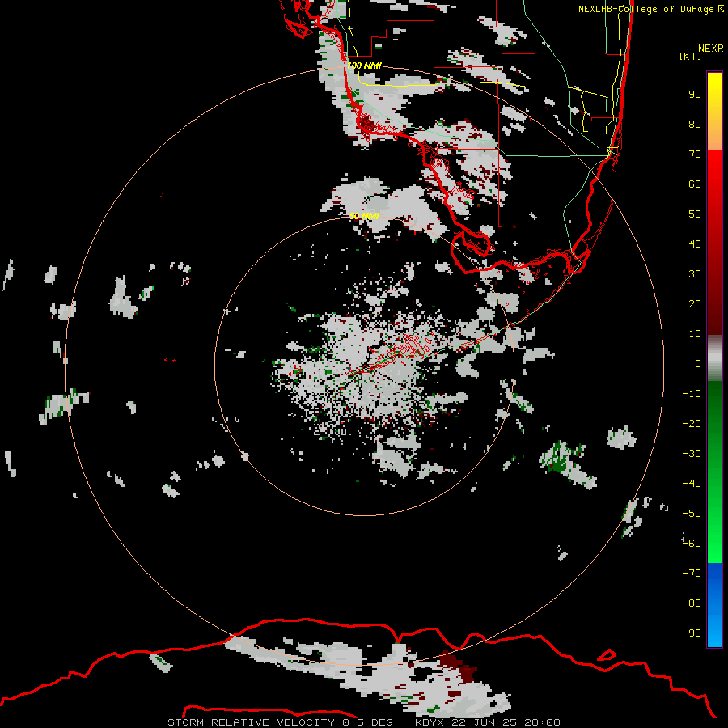Select the -30 value on the velocity scale

692,454
